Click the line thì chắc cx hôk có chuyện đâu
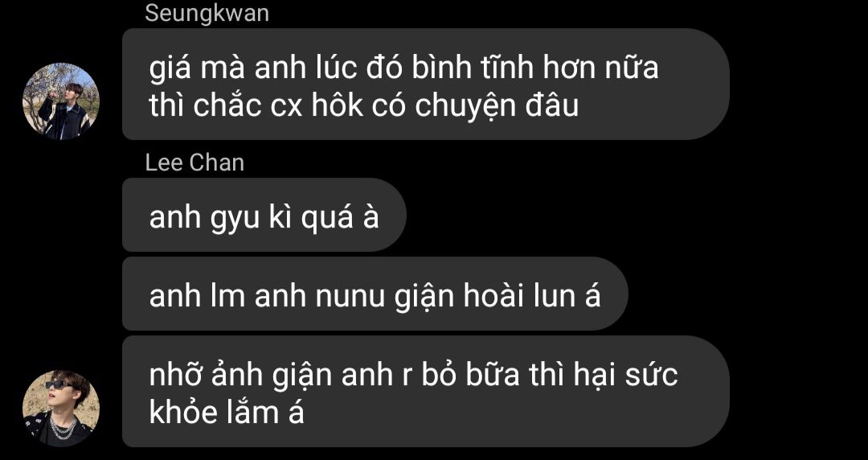This screenshot has height=460, width=868. click(x=364, y=105)
